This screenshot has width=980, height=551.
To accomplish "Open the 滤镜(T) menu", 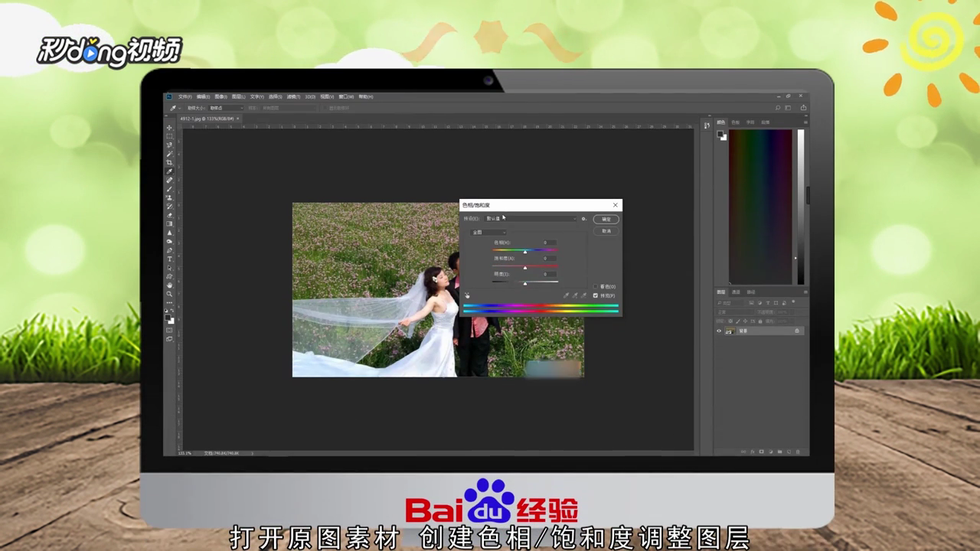I will [x=293, y=96].
